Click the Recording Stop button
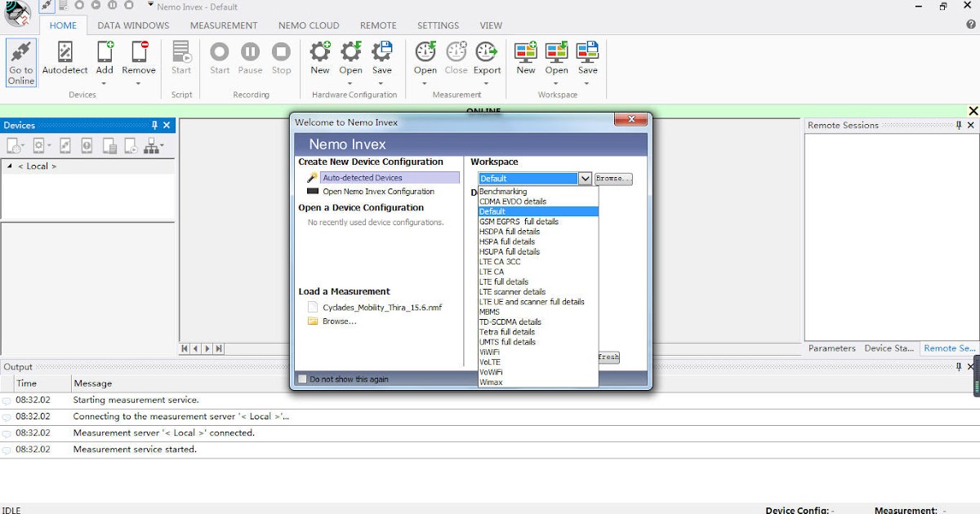980x514 pixels. coord(282,59)
